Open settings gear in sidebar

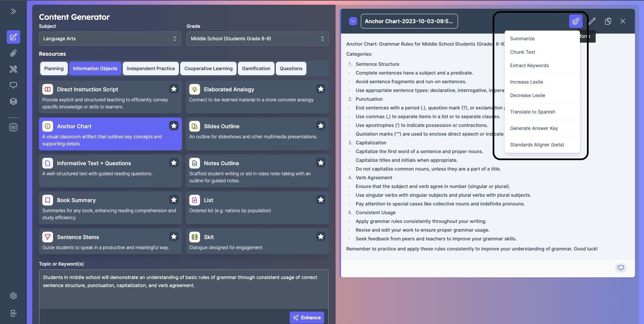[x=13, y=296]
